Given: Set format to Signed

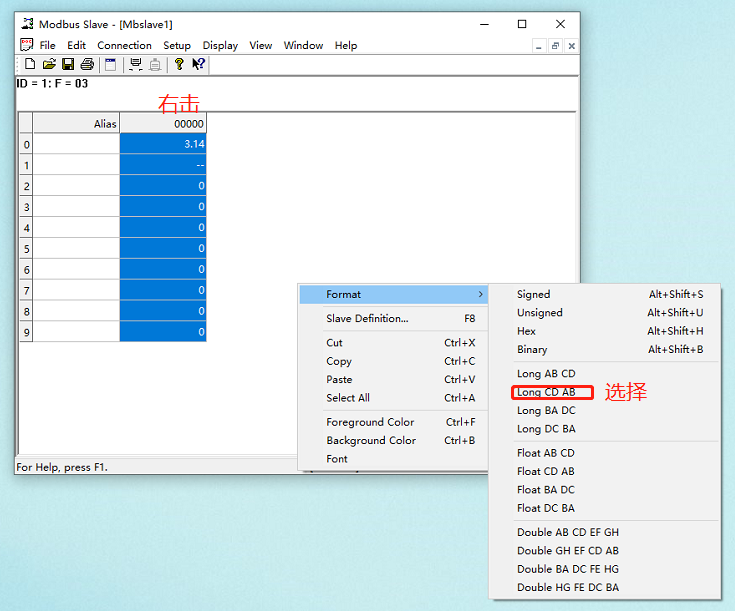Looking at the screenshot, I should point(605,294).
